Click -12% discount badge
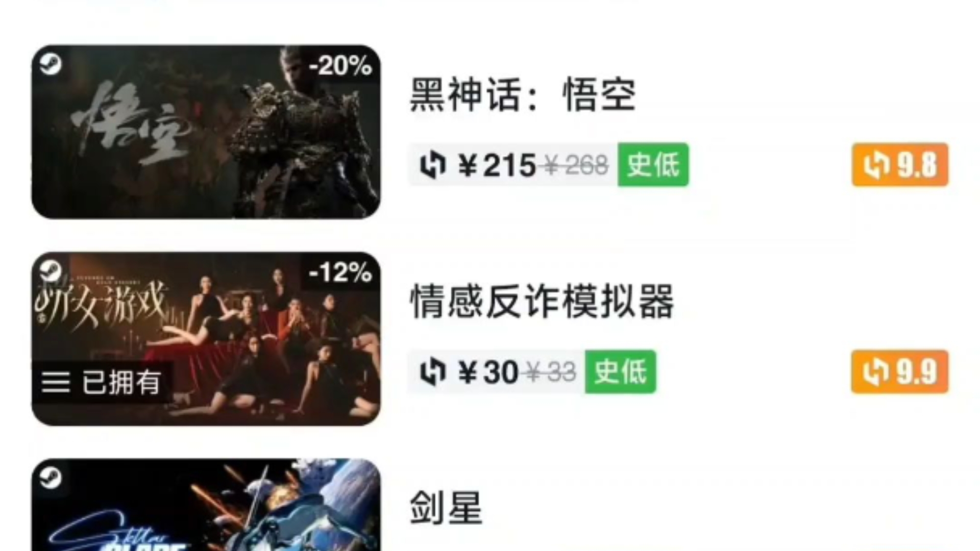980x551 pixels. (x=340, y=272)
